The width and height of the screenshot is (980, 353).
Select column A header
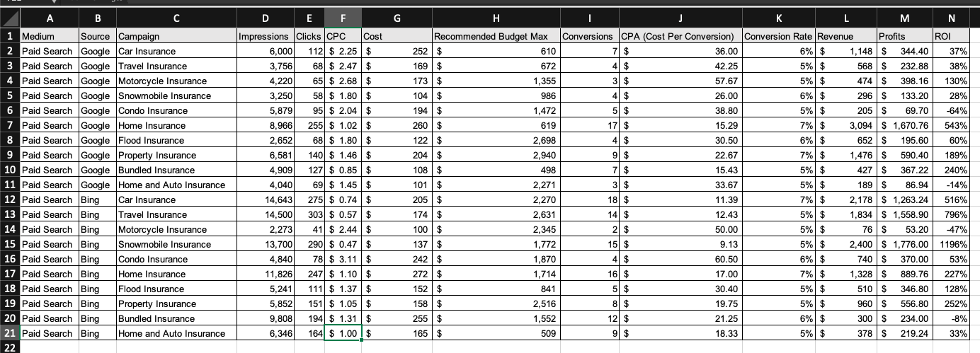pos(49,18)
